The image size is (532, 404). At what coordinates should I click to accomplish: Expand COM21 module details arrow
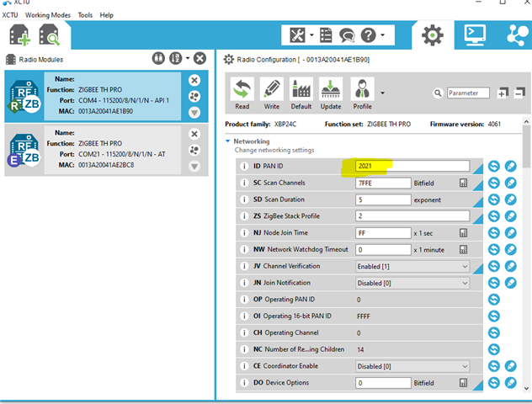pos(194,166)
